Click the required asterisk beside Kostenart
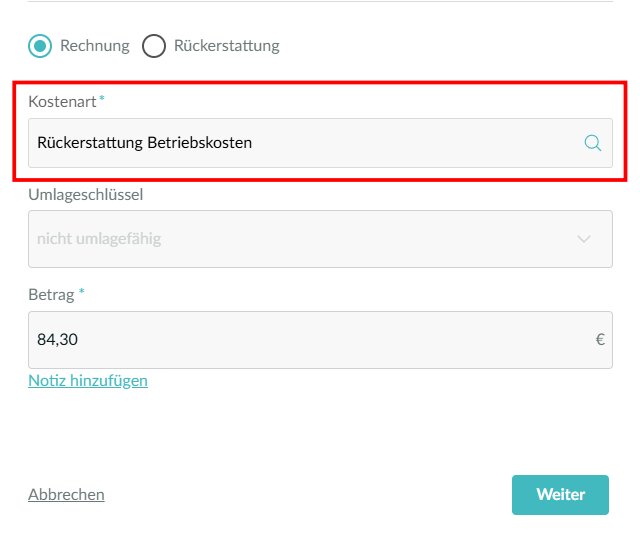The height and width of the screenshot is (542, 640). point(102,99)
